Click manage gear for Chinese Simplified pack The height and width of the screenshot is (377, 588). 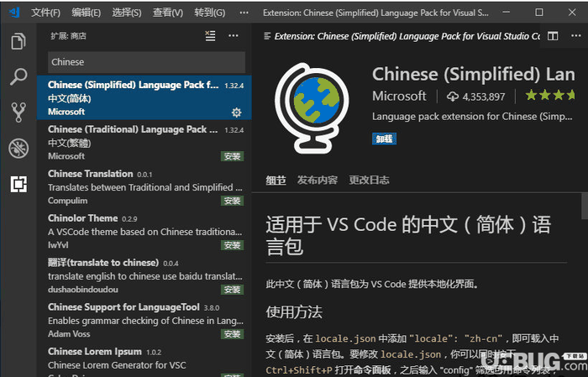coord(236,112)
